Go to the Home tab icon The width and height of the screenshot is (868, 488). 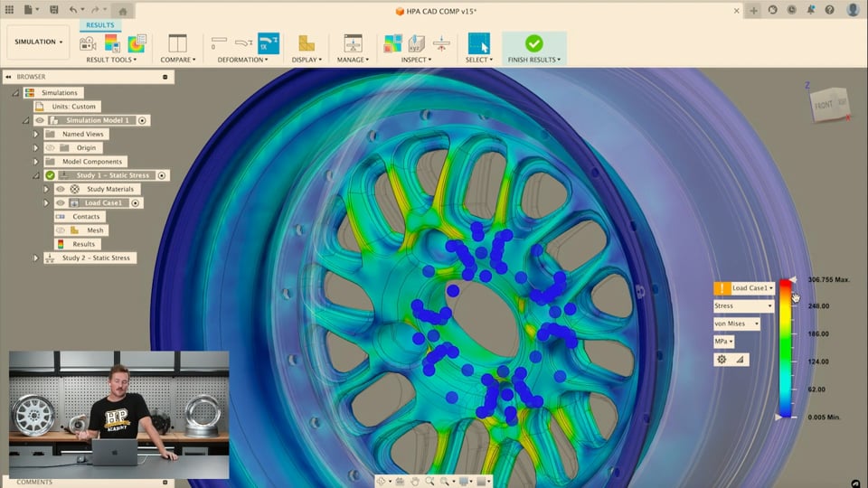click(123, 11)
